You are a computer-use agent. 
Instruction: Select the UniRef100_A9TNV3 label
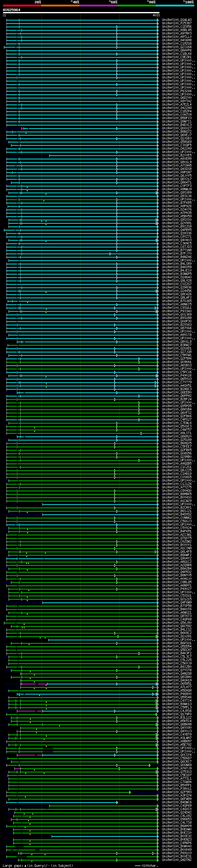177,33
